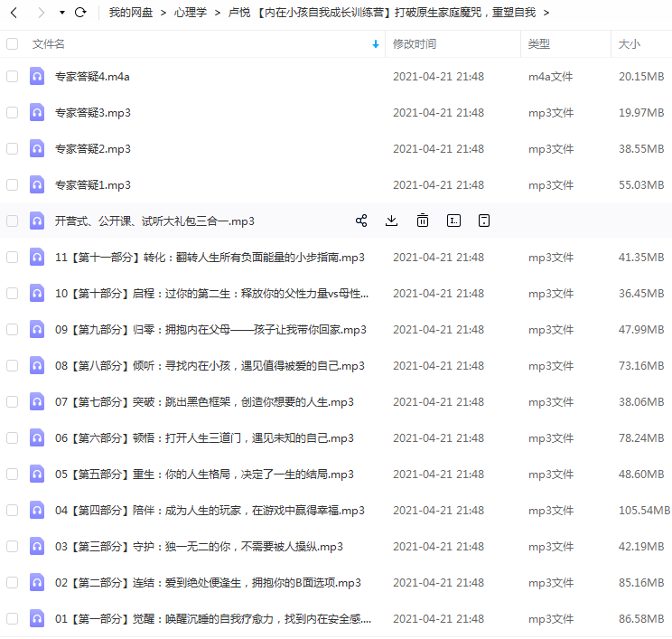Open 04【第四部分】陪伴 audio file
This screenshot has height=639, width=672.
coord(210,511)
